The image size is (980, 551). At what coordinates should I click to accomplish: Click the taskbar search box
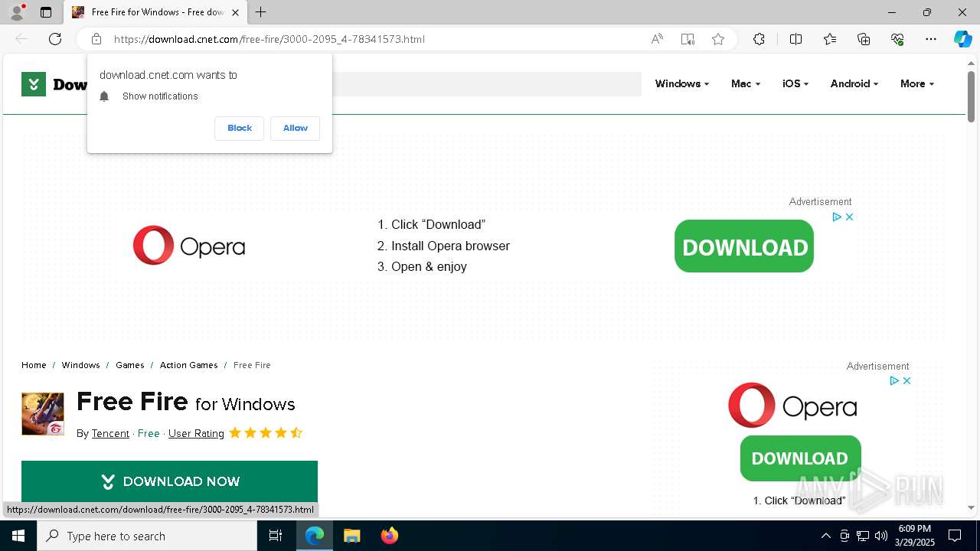(x=147, y=536)
